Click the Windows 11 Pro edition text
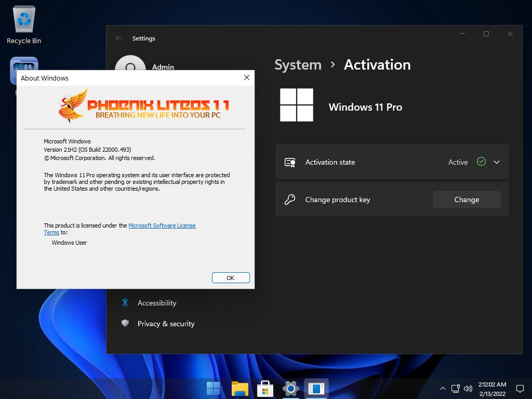Image resolution: width=532 pixels, height=399 pixels. [x=365, y=107]
